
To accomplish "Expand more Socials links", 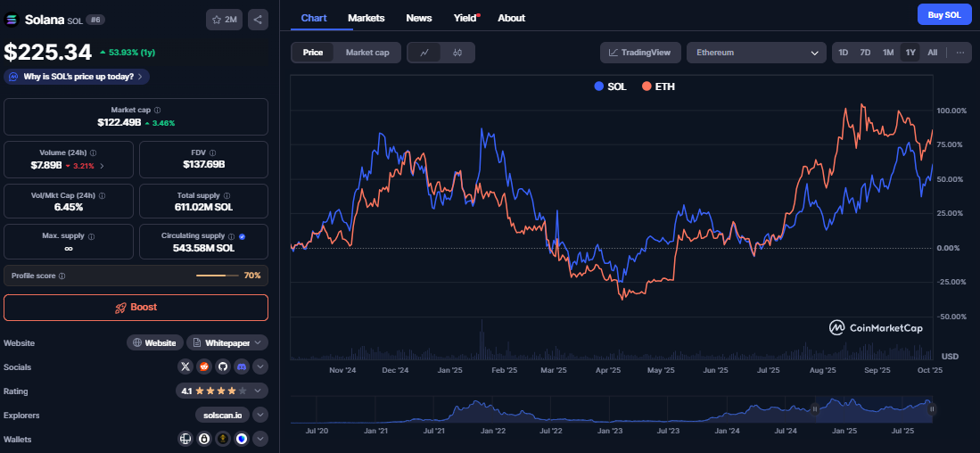I will click(260, 367).
